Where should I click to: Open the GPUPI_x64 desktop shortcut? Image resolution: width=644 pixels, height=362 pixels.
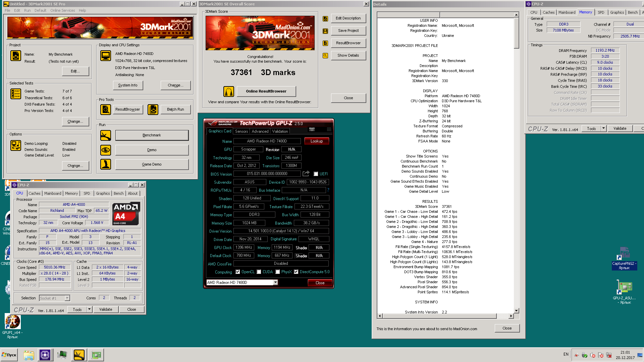pos(12,326)
